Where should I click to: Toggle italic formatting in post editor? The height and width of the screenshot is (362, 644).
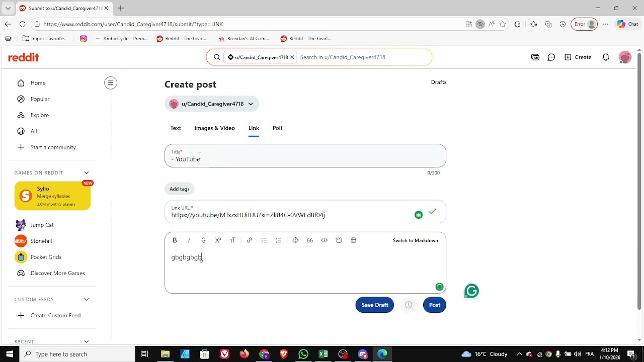(189, 240)
